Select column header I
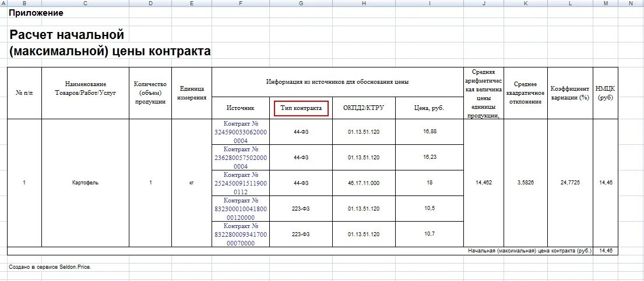Image resolution: width=644 pixels, height=281 pixels. pos(430,3)
